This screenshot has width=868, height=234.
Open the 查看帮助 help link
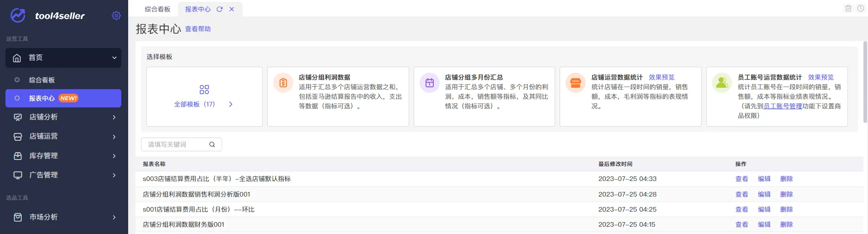[x=198, y=29]
